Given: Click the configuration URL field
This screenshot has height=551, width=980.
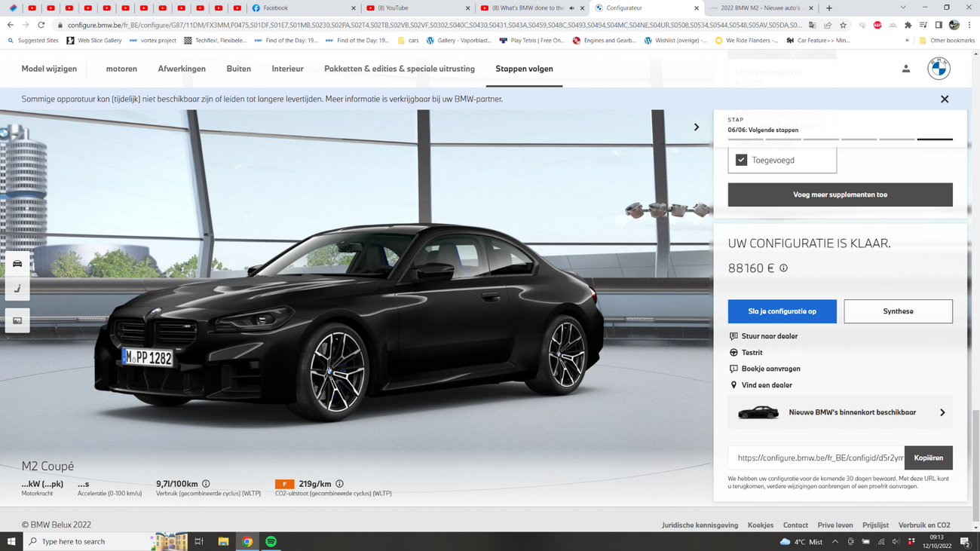Looking at the screenshot, I should (816, 458).
